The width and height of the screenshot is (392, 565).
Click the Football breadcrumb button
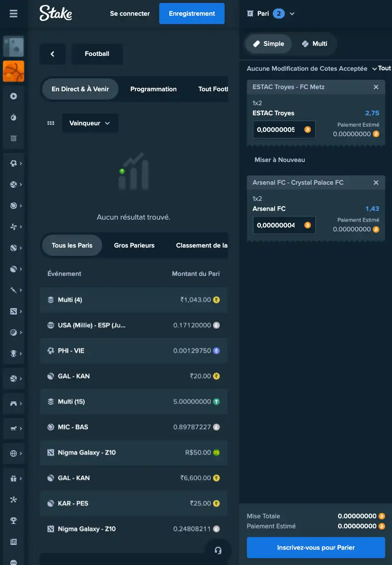(97, 54)
